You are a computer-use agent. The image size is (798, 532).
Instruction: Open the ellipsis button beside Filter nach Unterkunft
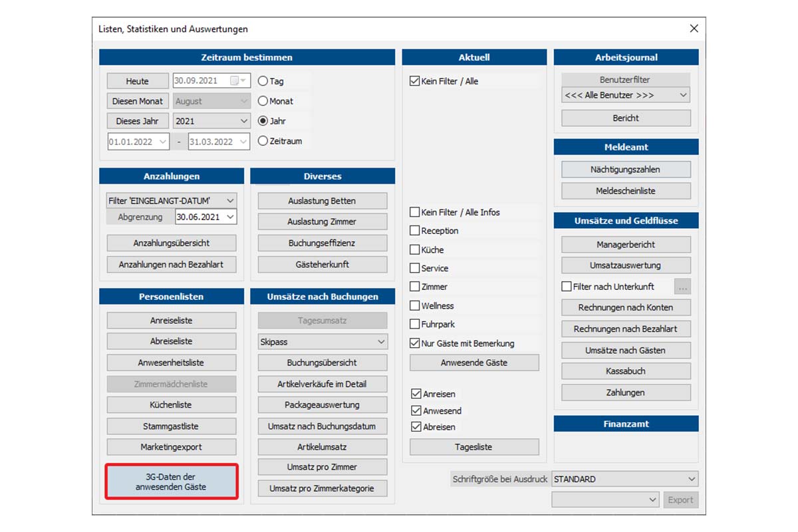pos(682,287)
